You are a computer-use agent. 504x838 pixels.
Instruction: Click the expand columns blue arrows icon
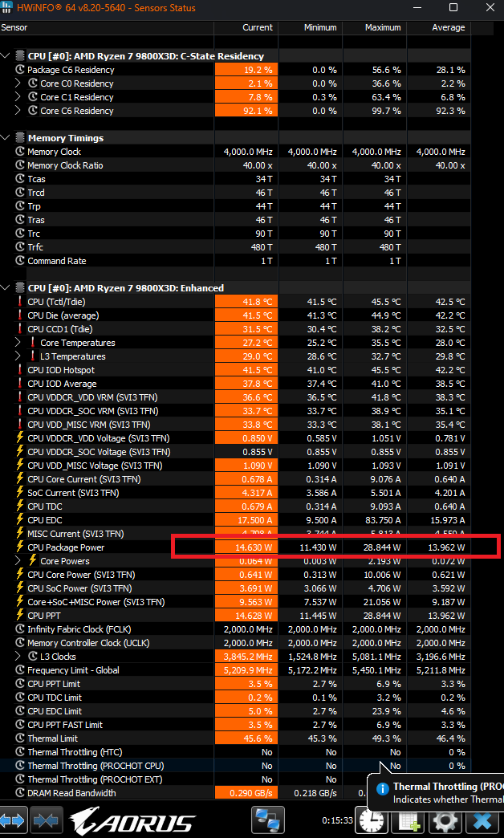click(15, 821)
